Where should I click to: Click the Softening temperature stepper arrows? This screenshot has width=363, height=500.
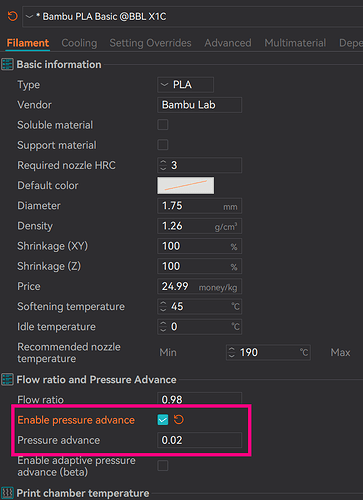tap(163, 306)
